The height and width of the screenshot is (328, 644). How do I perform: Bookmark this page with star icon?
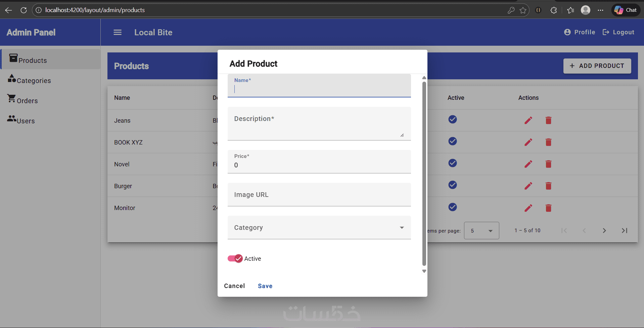[523, 10]
